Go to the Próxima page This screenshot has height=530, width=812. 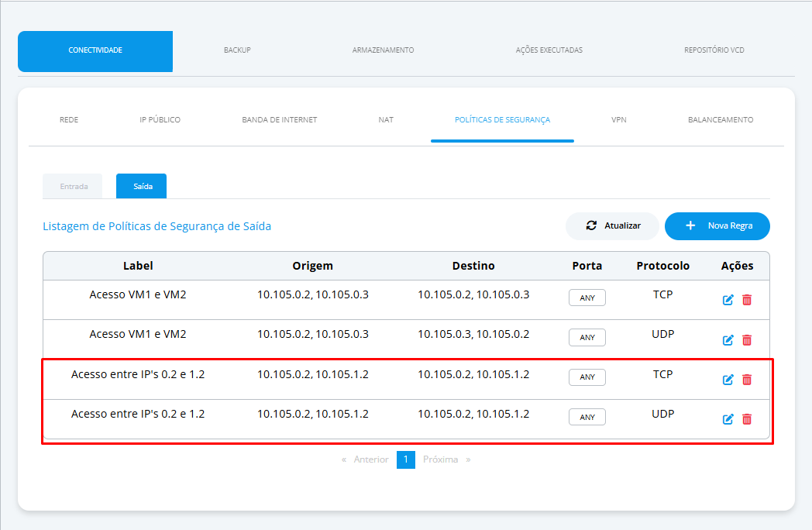446,459
